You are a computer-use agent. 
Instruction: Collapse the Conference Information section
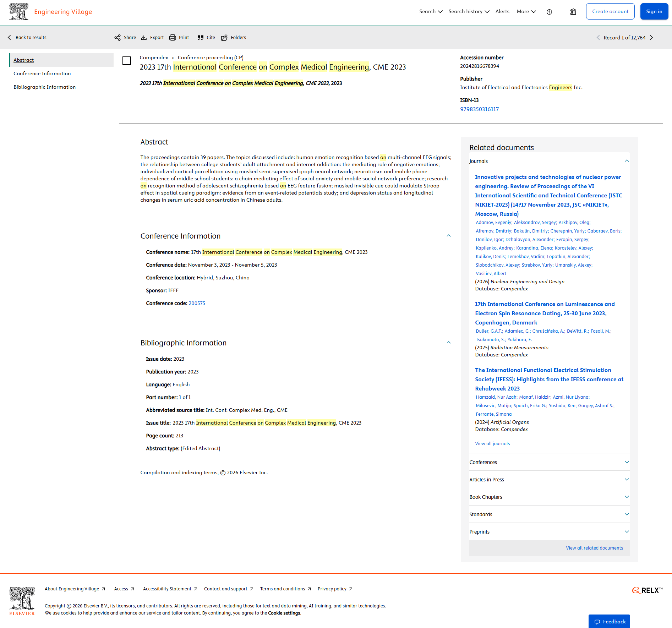tap(449, 236)
